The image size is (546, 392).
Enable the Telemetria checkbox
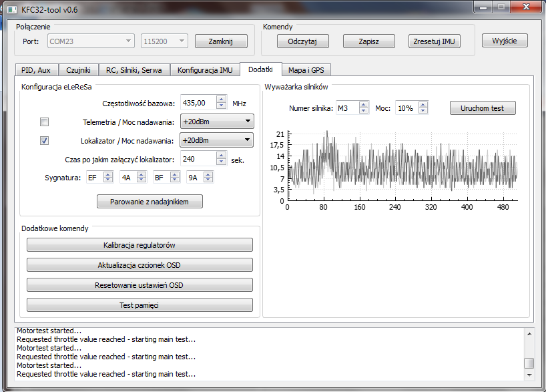45,122
